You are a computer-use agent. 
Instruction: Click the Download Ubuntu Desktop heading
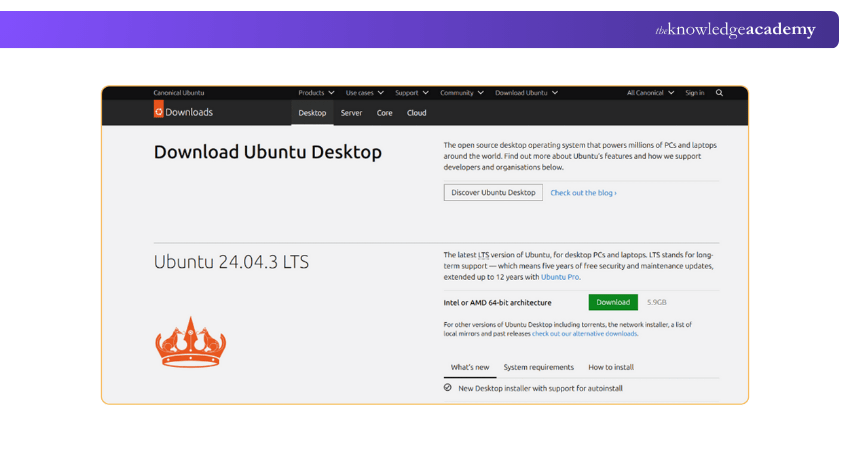coord(268,152)
